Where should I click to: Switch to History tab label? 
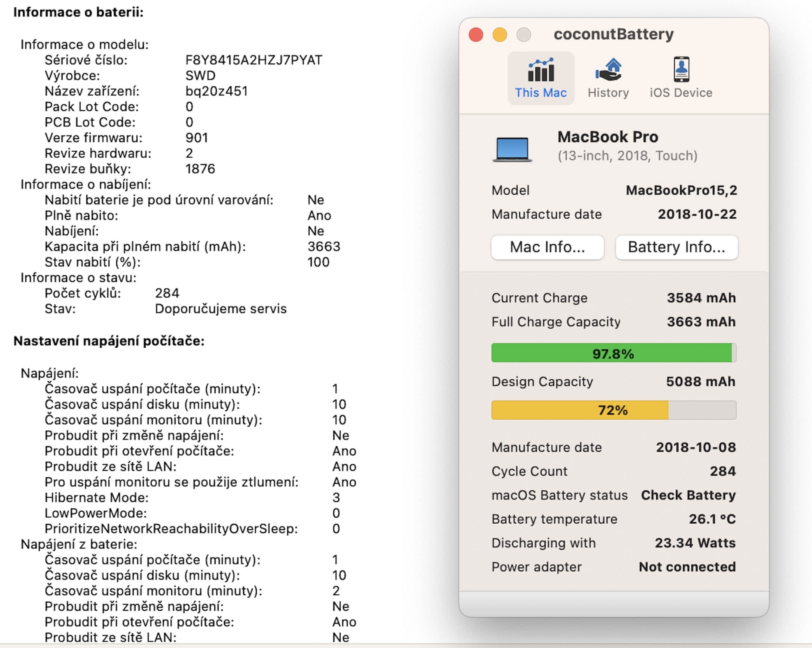608,93
